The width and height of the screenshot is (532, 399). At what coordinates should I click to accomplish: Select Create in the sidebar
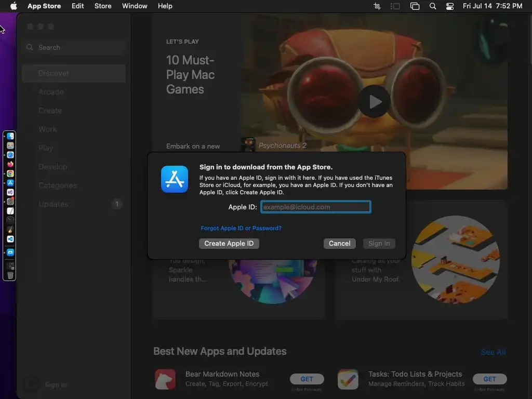click(74, 111)
